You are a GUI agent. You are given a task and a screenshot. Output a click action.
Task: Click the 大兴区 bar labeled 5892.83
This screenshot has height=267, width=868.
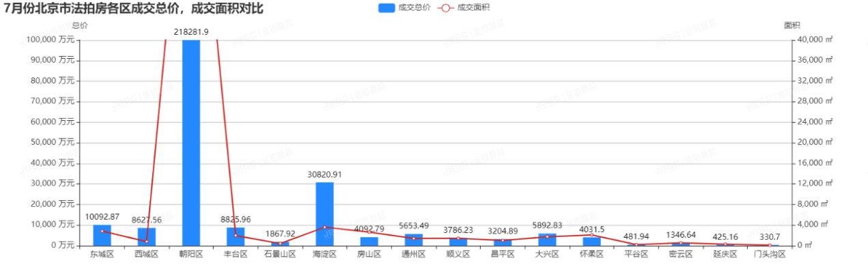pyautogui.click(x=547, y=240)
